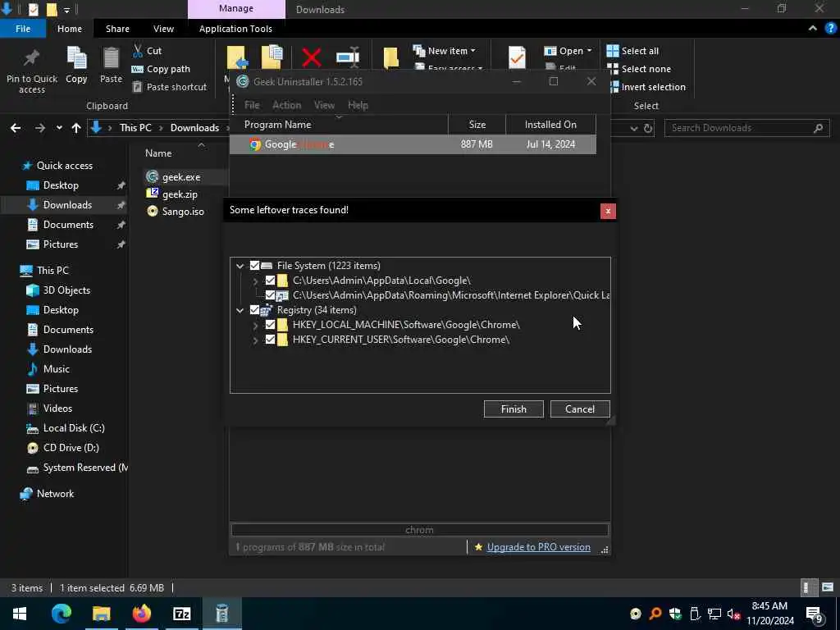Click the Properties checkmark icon
This screenshot has height=630, width=840.
click(x=517, y=57)
